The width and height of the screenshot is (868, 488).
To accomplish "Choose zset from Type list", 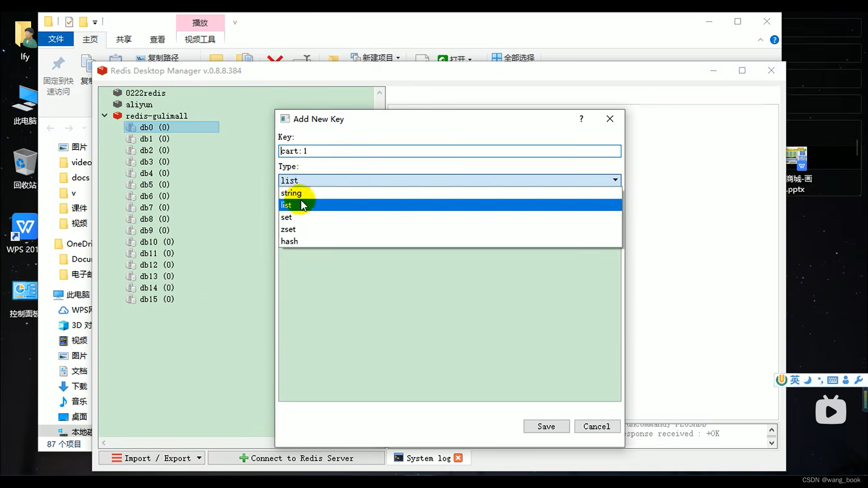I will click(450, 229).
